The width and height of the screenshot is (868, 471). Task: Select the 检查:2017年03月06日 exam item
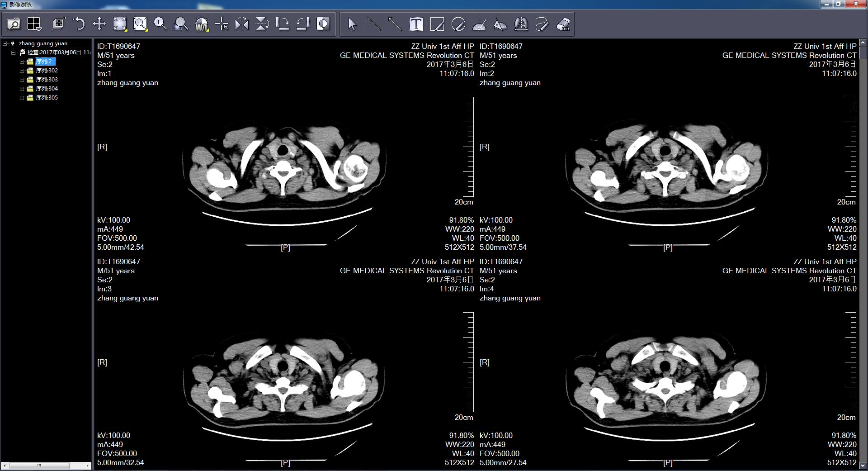point(59,52)
